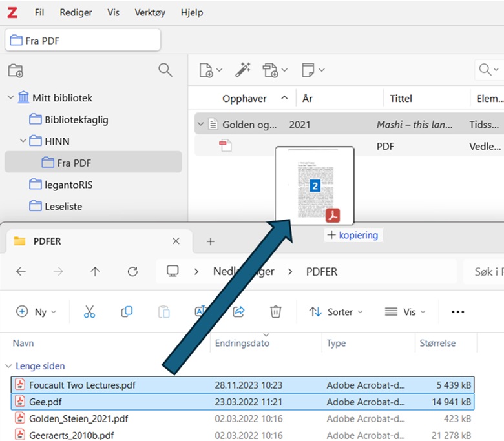Select the Golden og... 2021 item
This screenshot has height=441, width=504.
349,124
